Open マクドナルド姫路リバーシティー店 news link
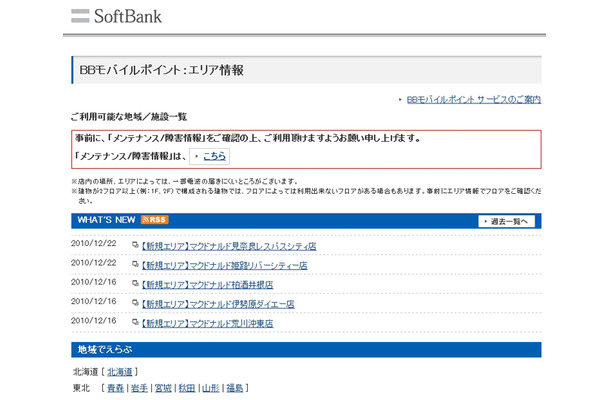The image size is (610, 400). pos(224,265)
